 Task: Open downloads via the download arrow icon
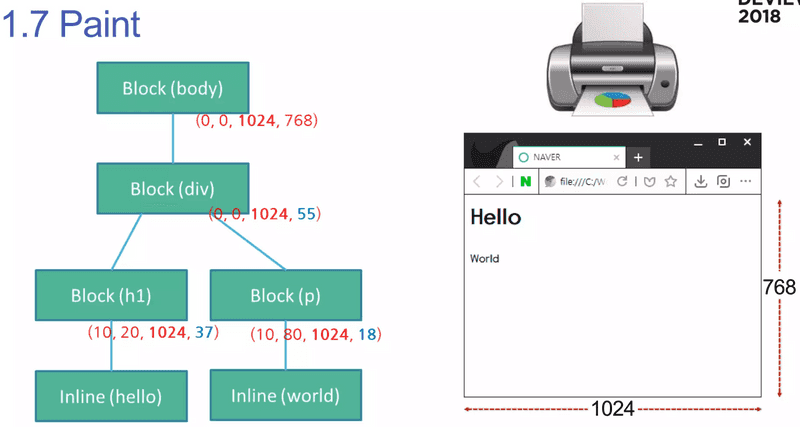pyautogui.click(x=701, y=182)
